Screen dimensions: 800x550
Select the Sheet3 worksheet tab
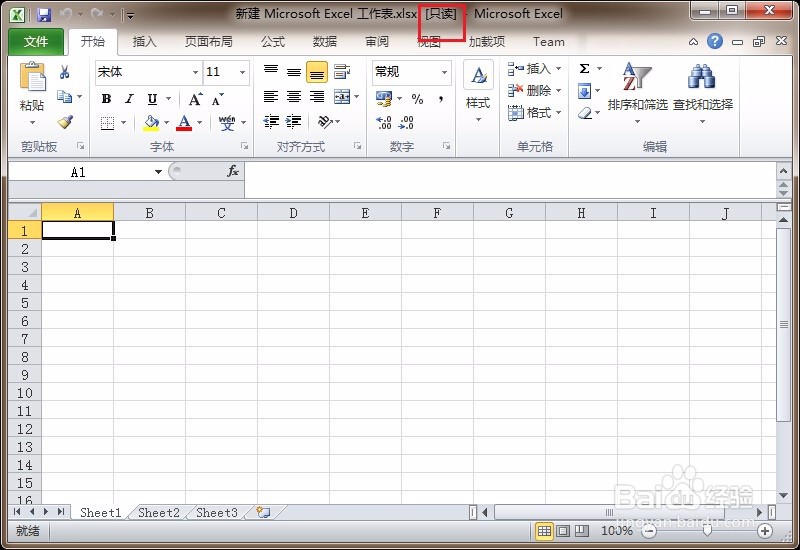point(217,512)
